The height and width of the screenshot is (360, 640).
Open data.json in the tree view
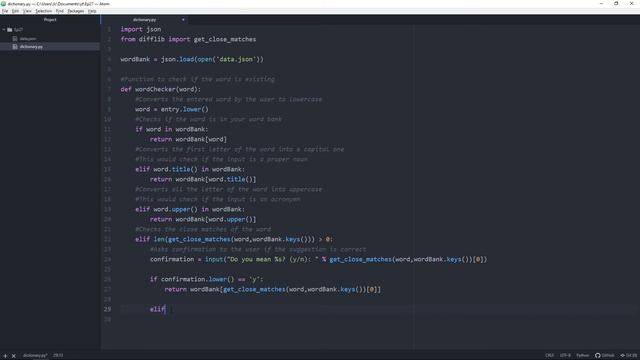[x=28, y=39]
